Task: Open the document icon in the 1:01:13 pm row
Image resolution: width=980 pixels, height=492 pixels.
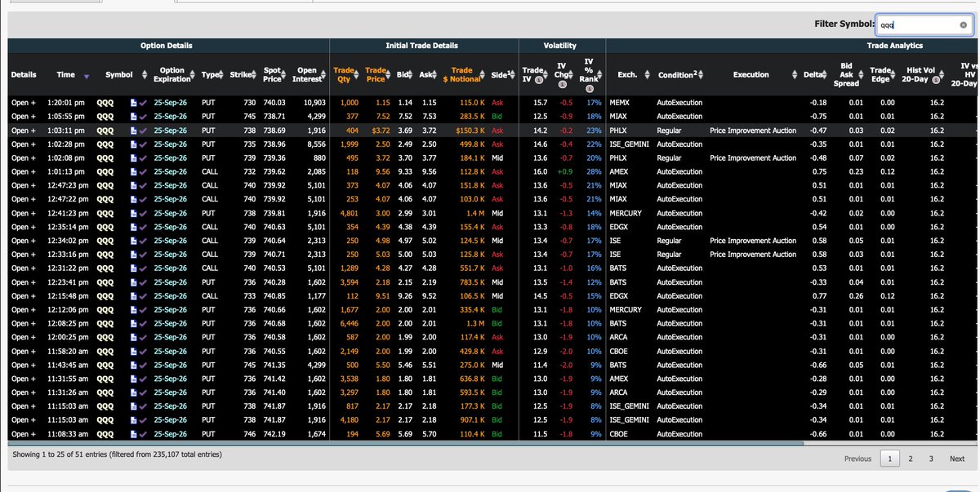Action: [134, 171]
